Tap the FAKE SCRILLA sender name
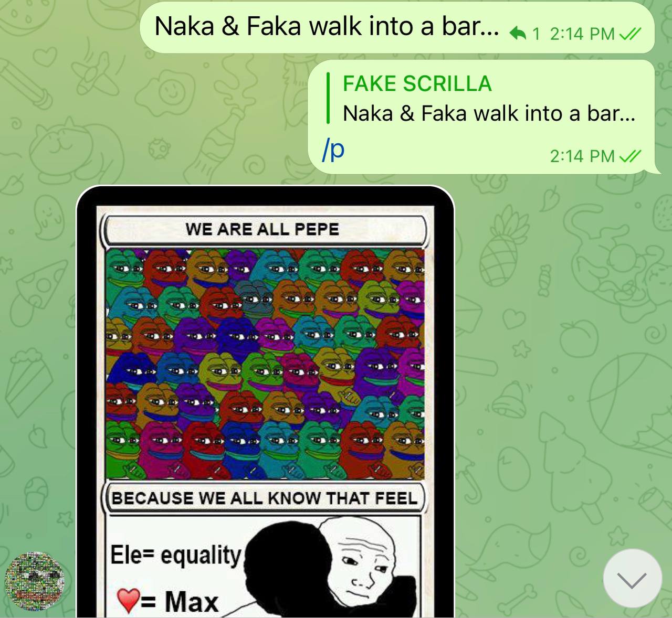672x618 pixels. tap(417, 84)
